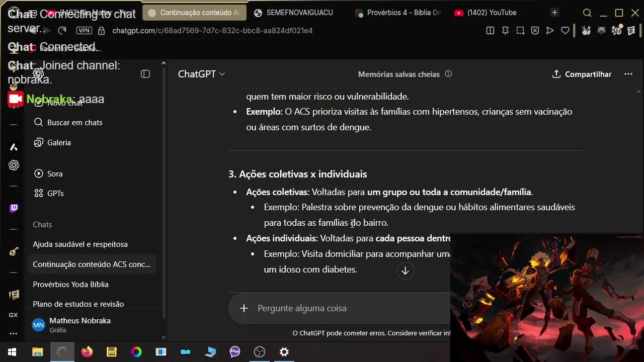Viewport: 644px width, 362px height.
Task: Click the Compartilhar share button
Action: [582, 74]
